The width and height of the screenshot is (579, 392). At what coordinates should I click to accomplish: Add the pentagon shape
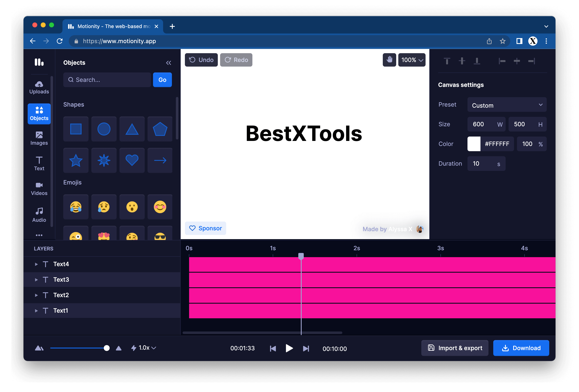coord(160,129)
